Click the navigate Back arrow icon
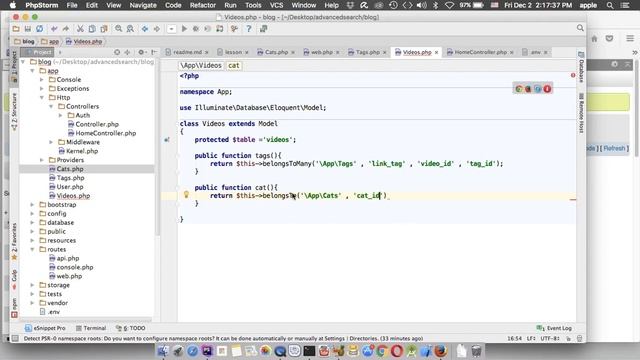This screenshot has width=640, height=360. [145, 29]
